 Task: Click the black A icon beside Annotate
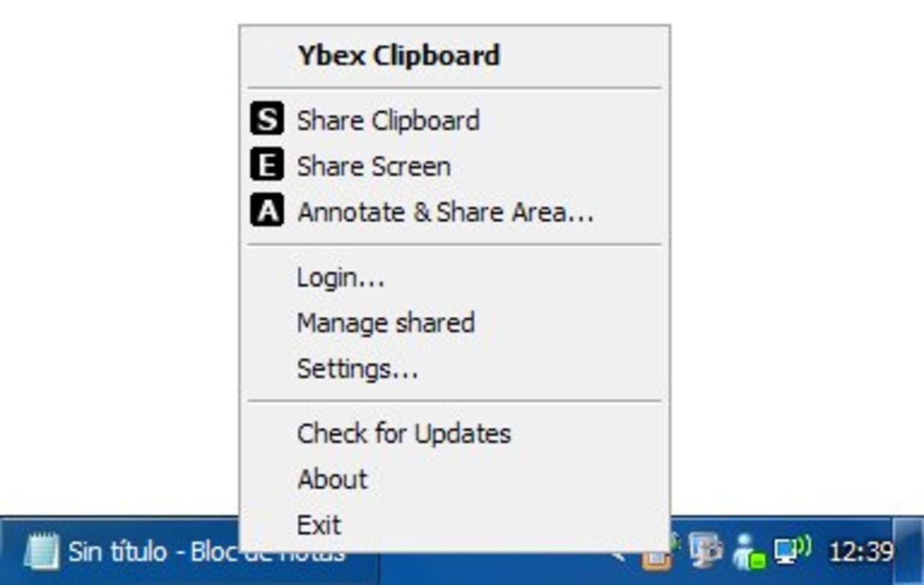267,211
